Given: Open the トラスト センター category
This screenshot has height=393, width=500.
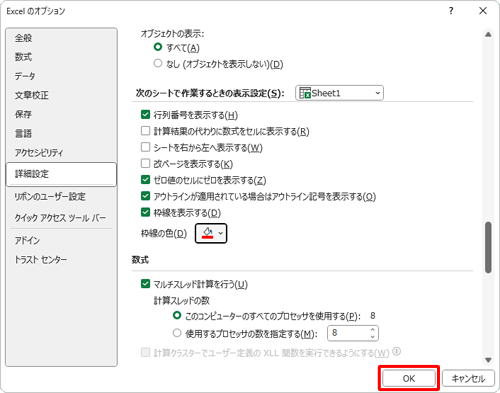Looking at the screenshot, I should (61, 259).
